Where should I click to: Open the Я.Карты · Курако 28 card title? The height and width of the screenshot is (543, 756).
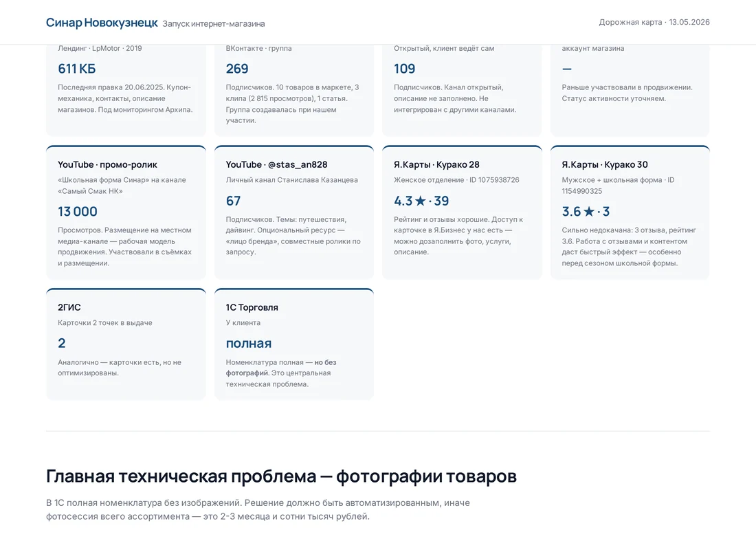(x=437, y=164)
